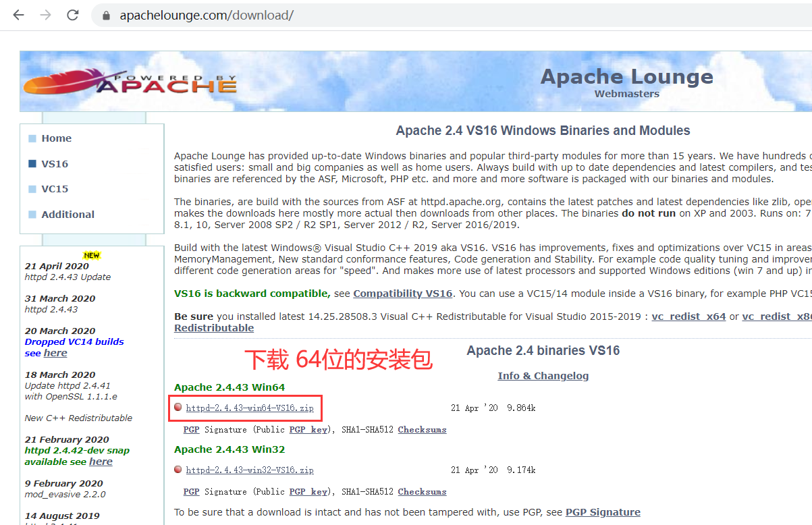Image resolution: width=812 pixels, height=525 pixels.
Task: Select VC15 in the sidebar
Action: [53, 189]
